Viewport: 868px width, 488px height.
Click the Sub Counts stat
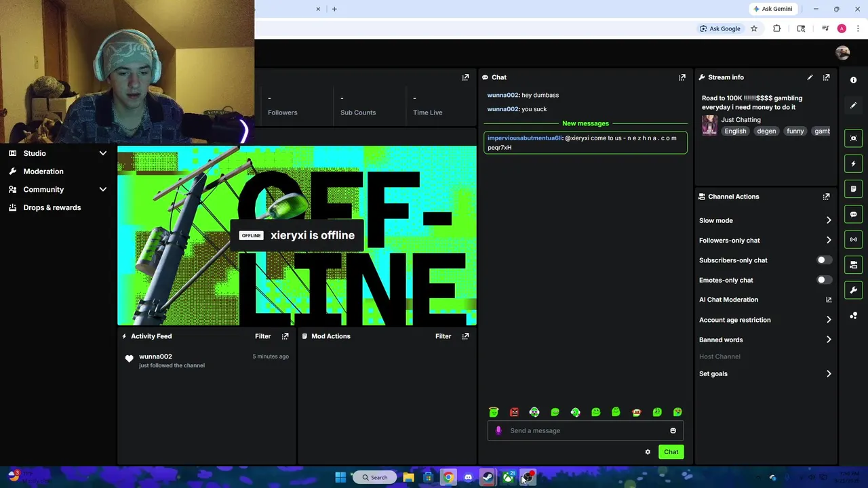pyautogui.click(x=358, y=106)
